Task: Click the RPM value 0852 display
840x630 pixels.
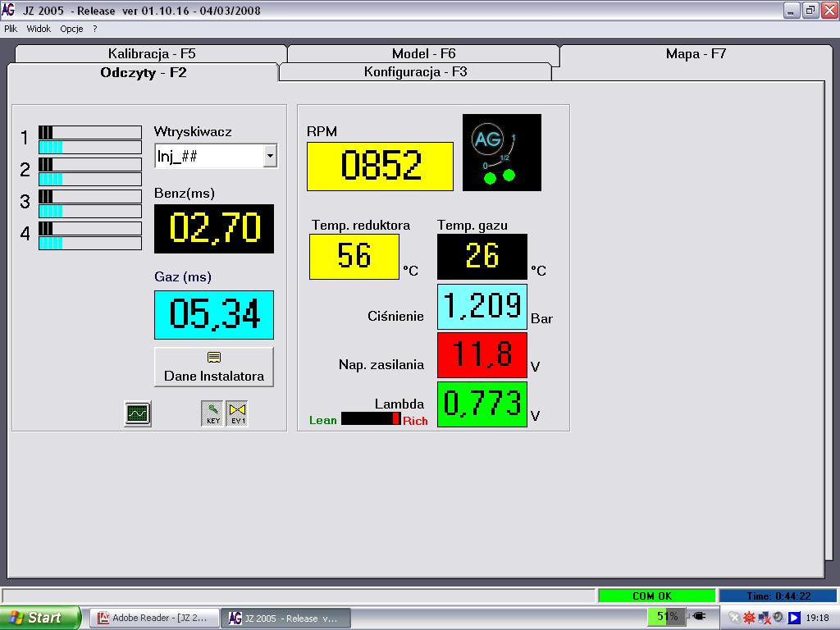Action: coord(380,166)
